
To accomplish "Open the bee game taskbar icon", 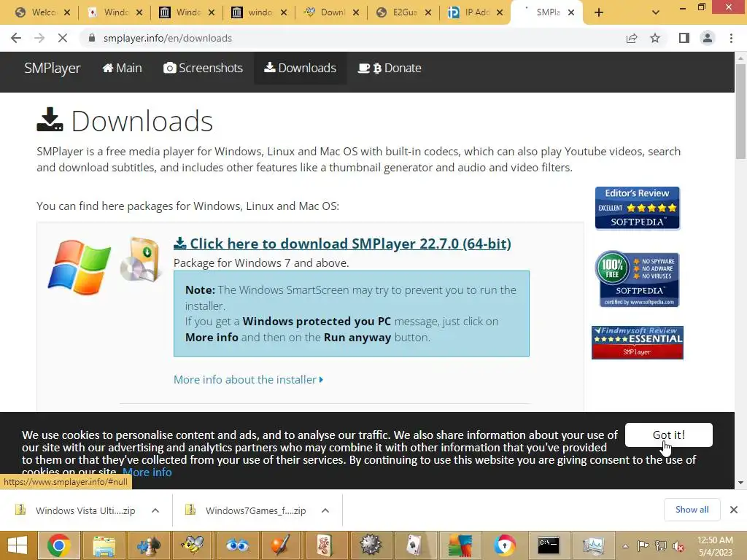I will tap(193, 545).
